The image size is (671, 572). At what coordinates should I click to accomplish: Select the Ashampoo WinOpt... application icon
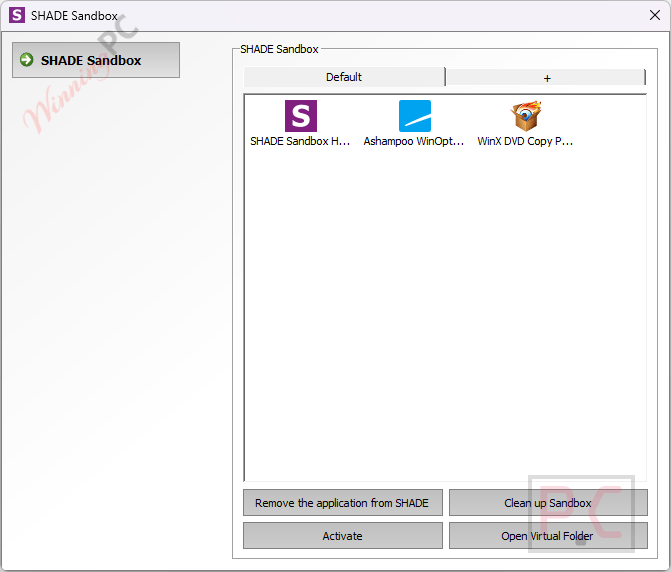click(415, 116)
